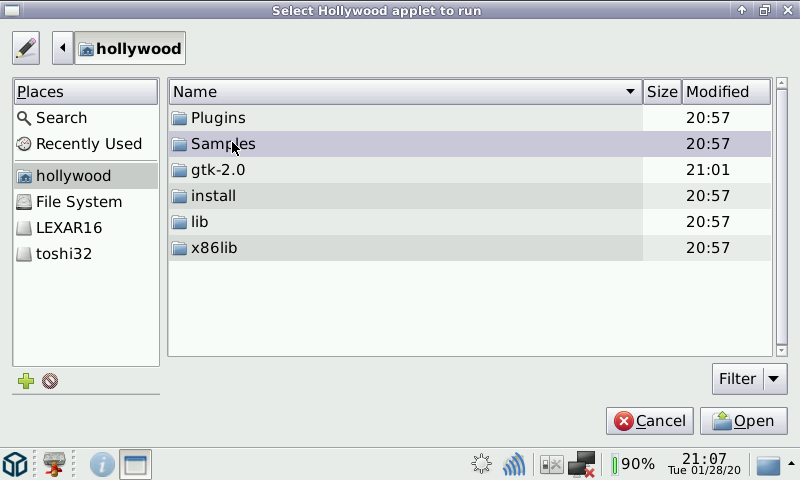
Task: Select the Plugins folder
Action: tap(218, 118)
